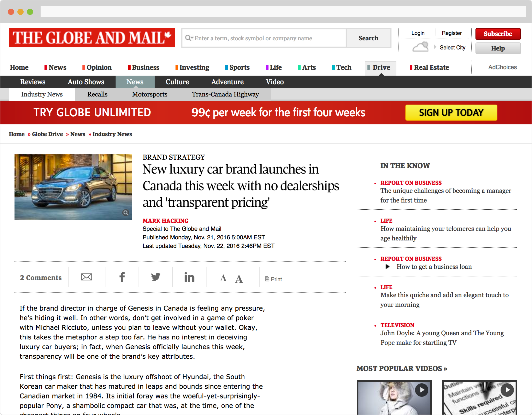Open the telomeres article link

point(446,233)
